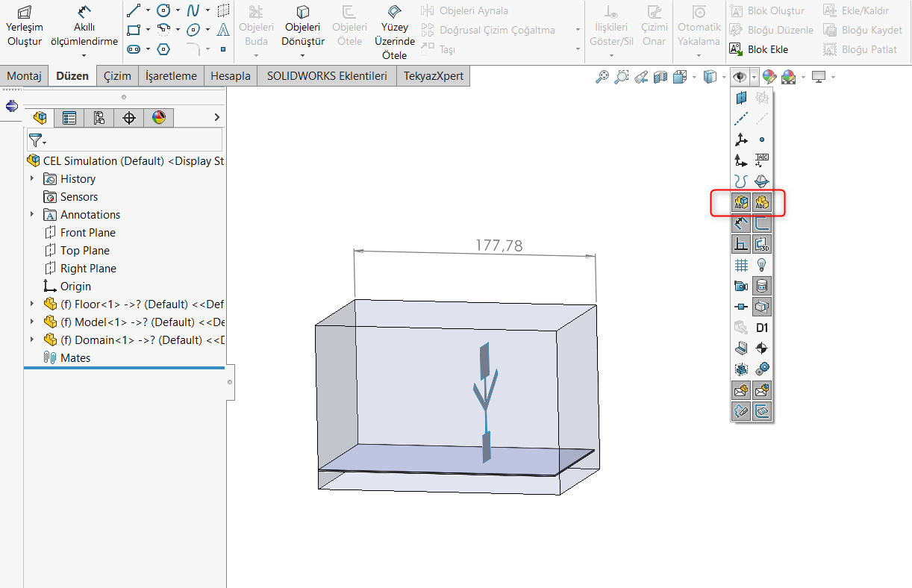Select the sketch Point tool
Screen dimensions: 912x588
coord(223,49)
